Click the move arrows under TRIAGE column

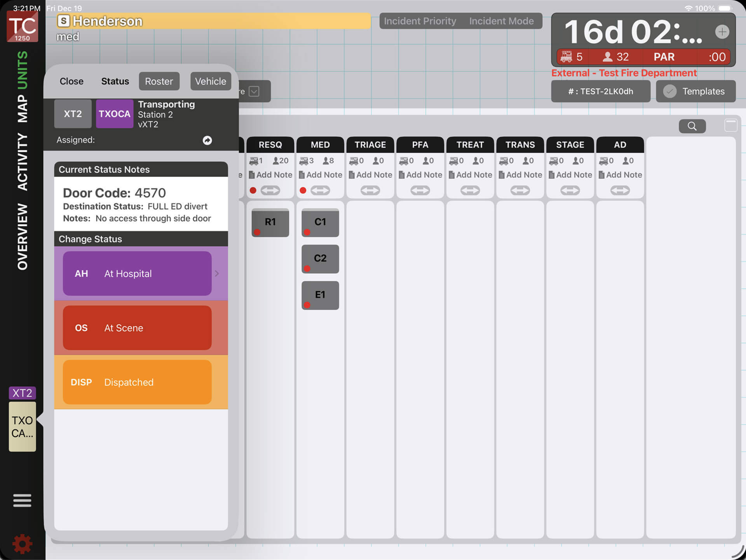(370, 190)
